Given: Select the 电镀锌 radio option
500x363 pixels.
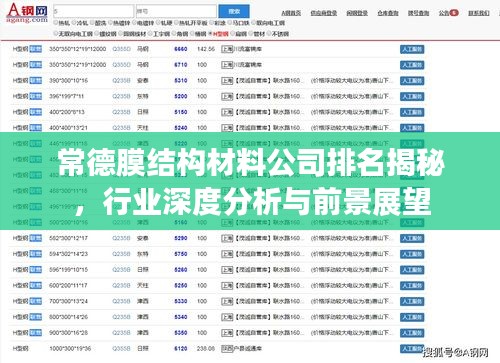Looking at the screenshot, I should coord(134,23).
